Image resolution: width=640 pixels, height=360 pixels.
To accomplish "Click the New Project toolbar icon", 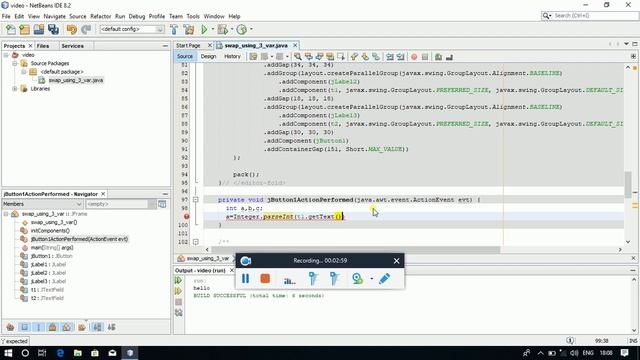I will click(24, 29).
